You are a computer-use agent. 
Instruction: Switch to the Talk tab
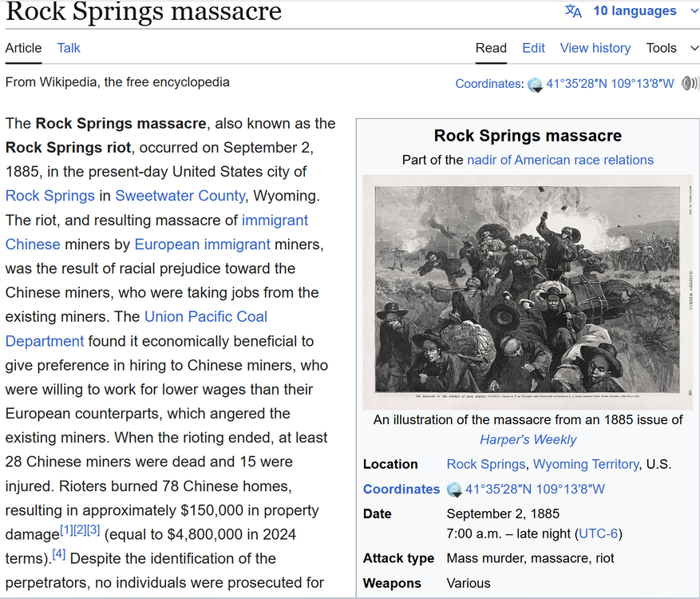[x=69, y=48]
